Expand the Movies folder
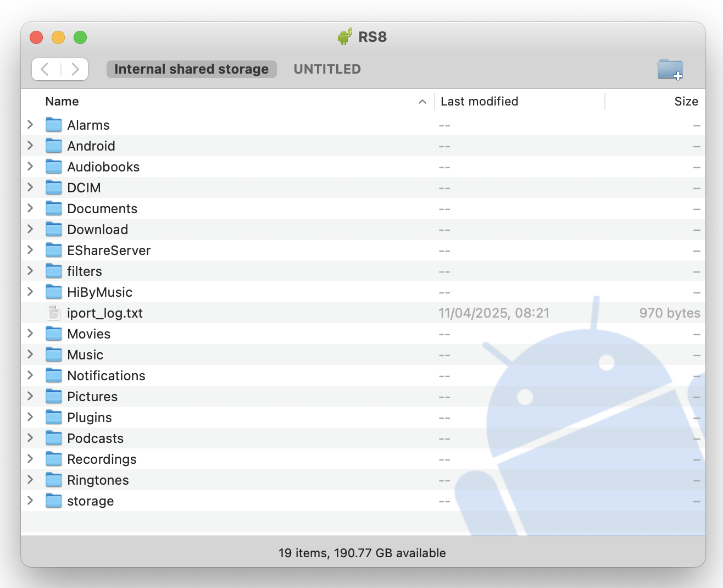The image size is (723, 588). tap(30, 334)
